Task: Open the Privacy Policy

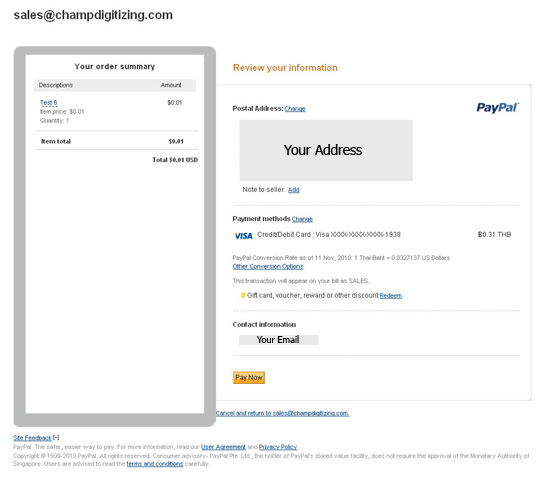Action: tap(278, 447)
